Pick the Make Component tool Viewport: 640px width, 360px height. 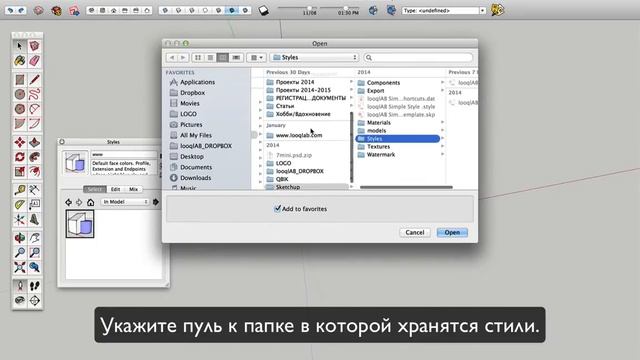coord(35,46)
